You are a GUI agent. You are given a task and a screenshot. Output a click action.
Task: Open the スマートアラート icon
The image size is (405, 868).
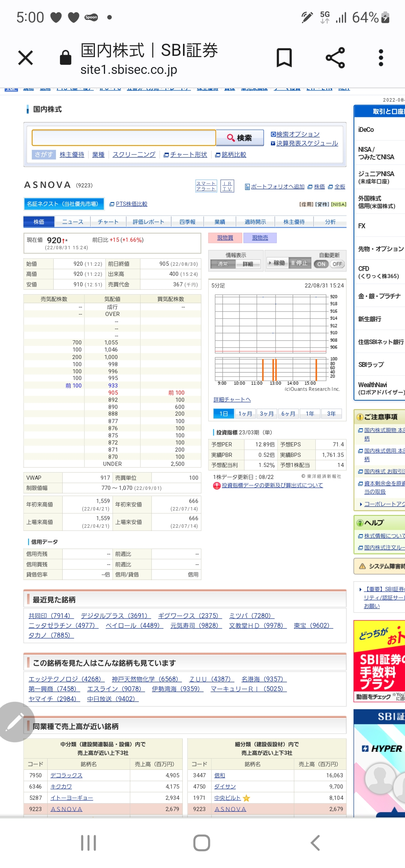(x=206, y=186)
